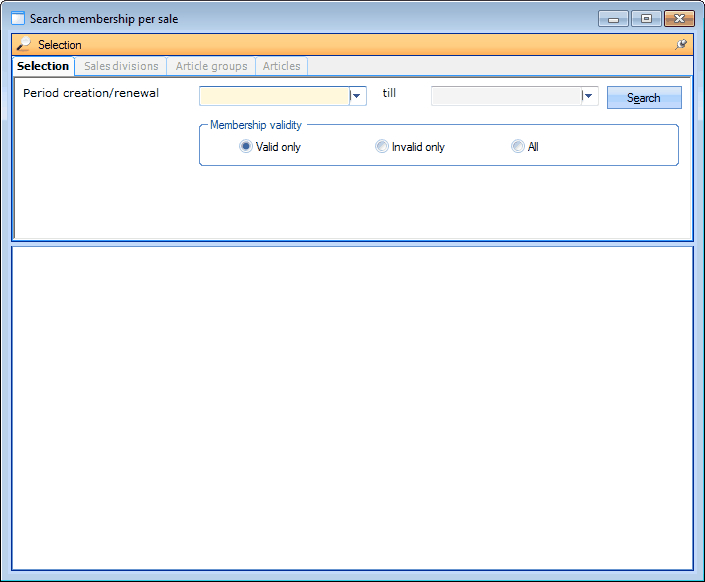Go to the Articles tab
705x582 pixels.
point(281,66)
